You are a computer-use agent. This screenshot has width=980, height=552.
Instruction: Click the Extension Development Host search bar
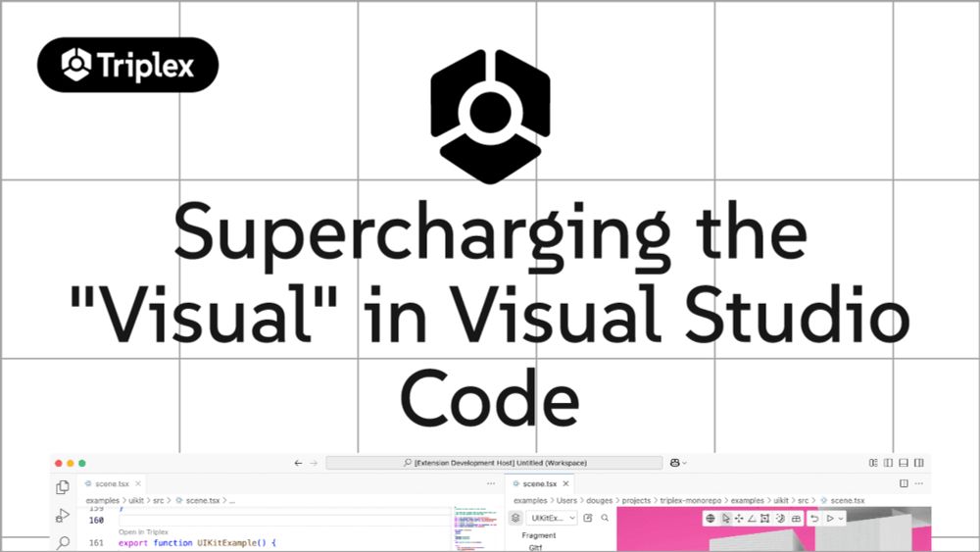pyautogui.click(x=494, y=463)
